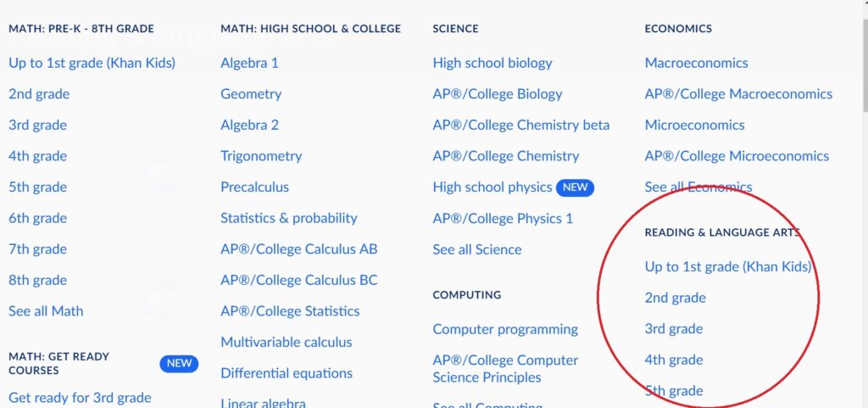The height and width of the screenshot is (408, 868).
Task: Click the page vertical scrollbar thumb
Action: tap(864, 66)
